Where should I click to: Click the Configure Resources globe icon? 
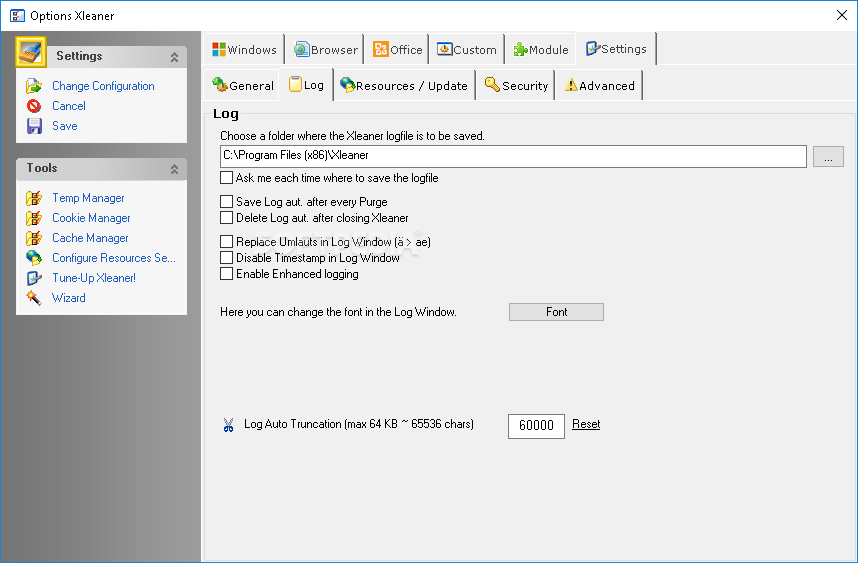click(34, 258)
